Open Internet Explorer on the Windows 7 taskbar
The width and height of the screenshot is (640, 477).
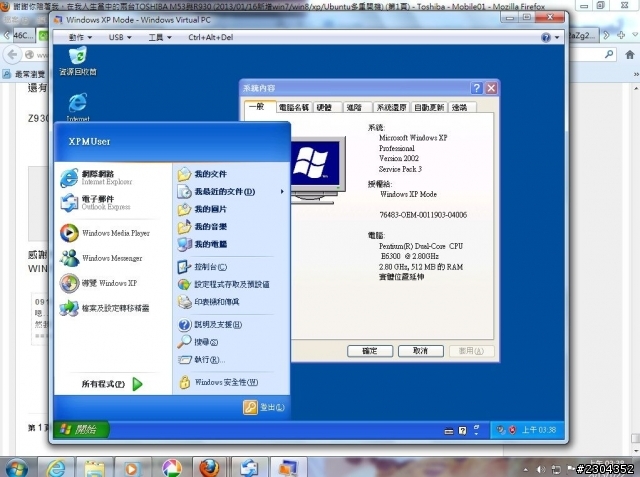56,468
